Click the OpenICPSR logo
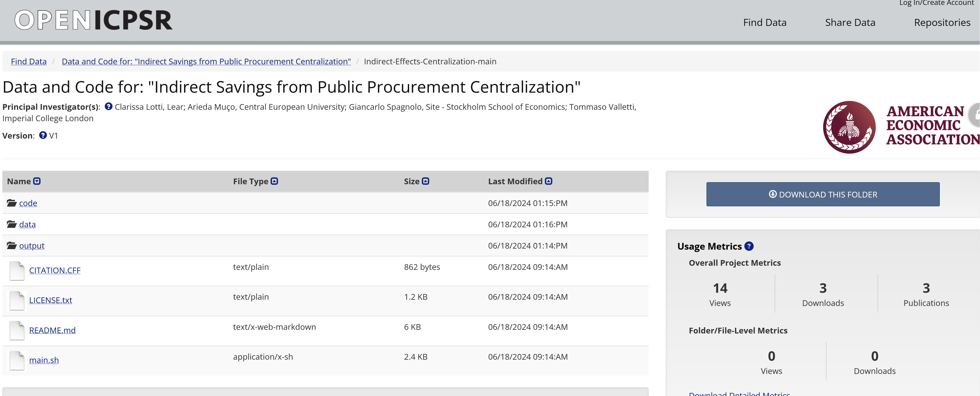The width and height of the screenshot is (980, 396). [93, 20]
